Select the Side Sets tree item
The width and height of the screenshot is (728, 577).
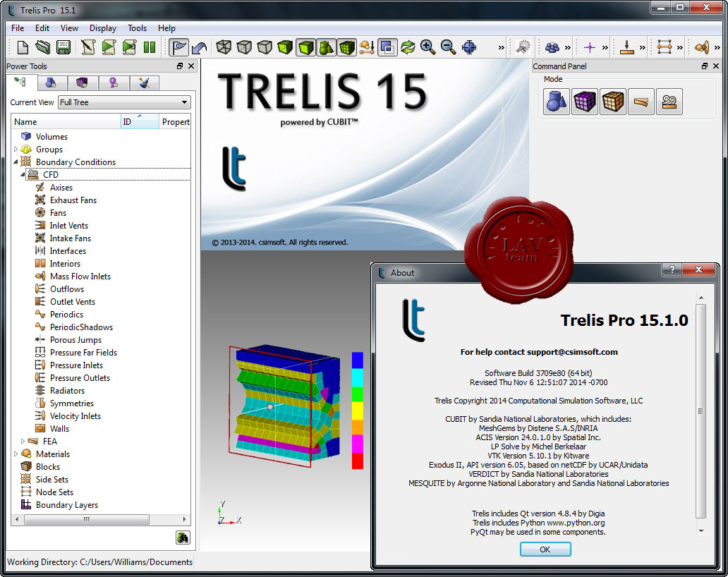click(52, 480)
